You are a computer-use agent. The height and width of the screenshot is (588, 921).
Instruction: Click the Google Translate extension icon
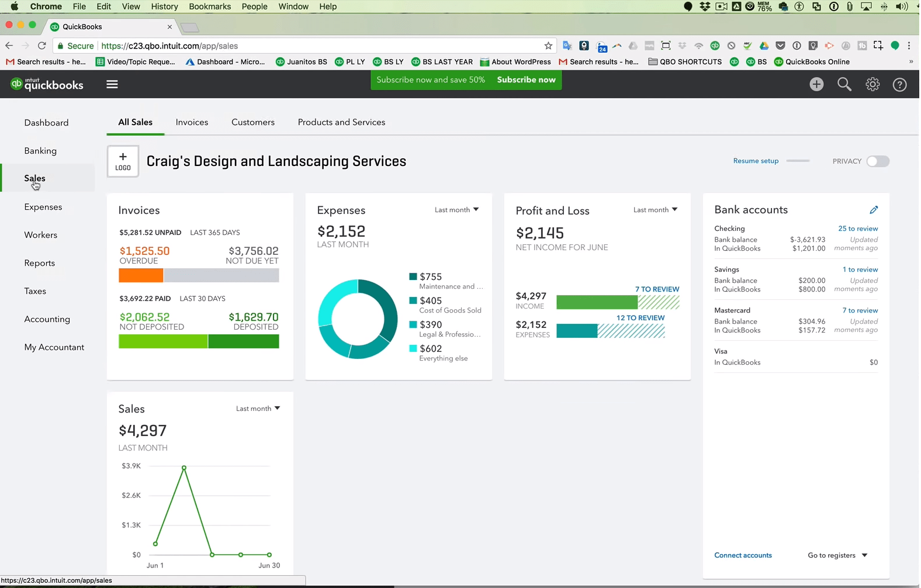[x=567, y=46]
